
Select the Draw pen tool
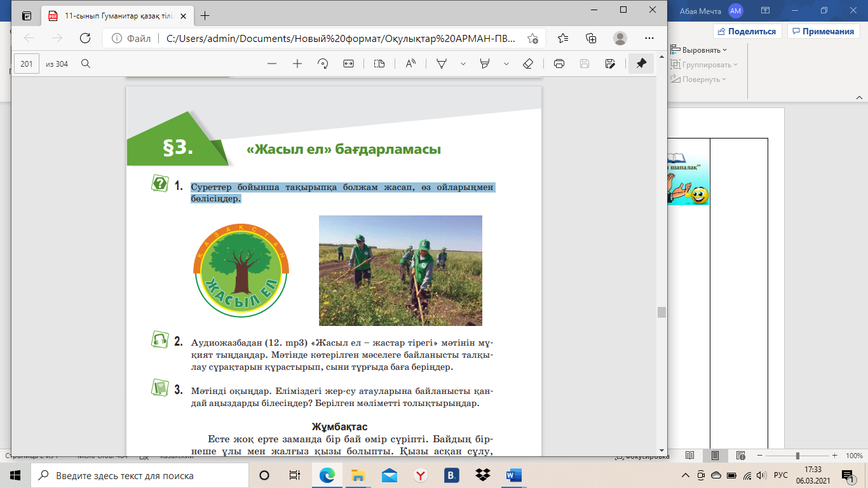[x=442, y=64]
